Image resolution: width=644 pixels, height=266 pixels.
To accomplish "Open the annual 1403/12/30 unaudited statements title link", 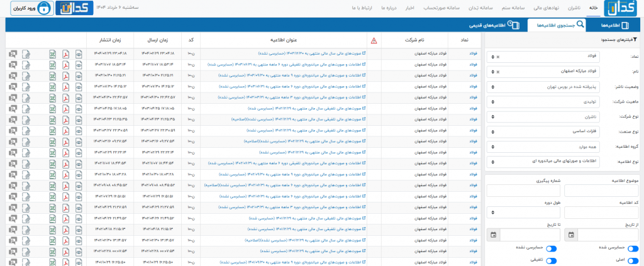I will 312,54.
